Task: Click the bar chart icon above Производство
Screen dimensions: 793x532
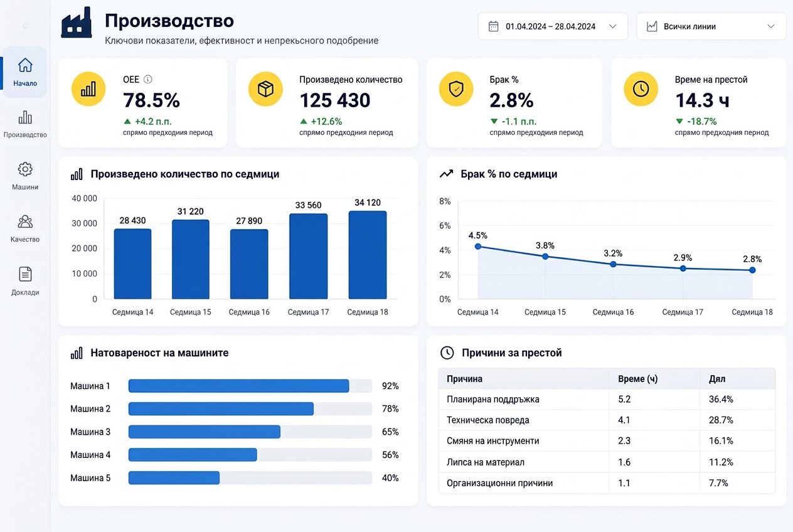Action: pos(25,117)
